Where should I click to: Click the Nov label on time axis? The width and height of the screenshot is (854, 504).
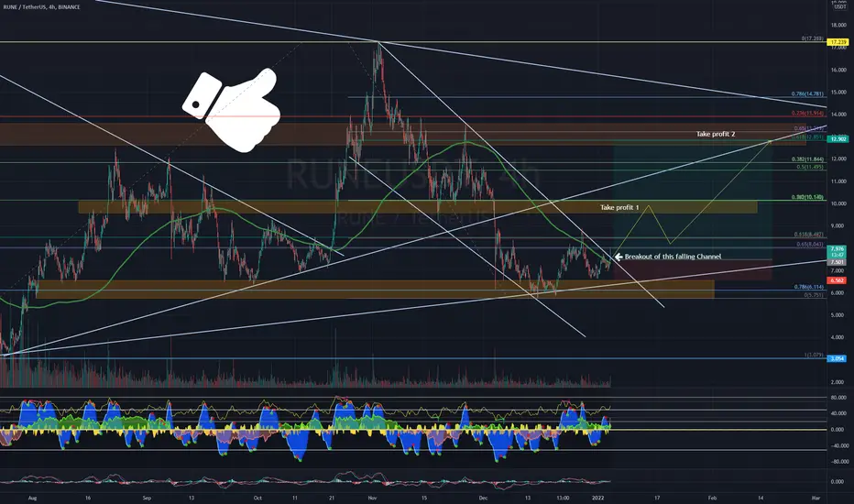point(373,498)
